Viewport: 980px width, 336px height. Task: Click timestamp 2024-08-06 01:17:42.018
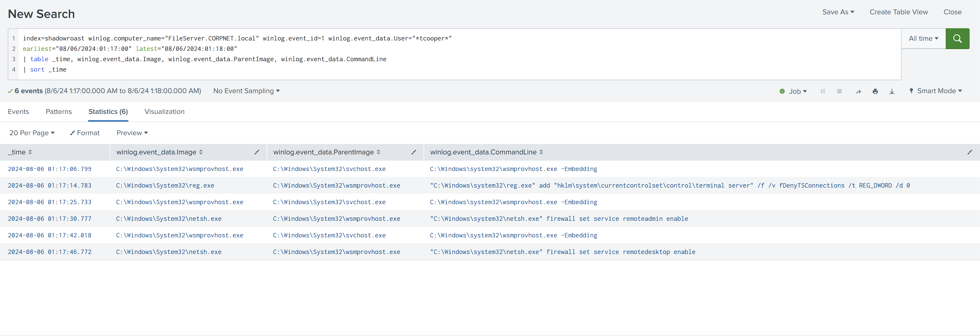[49, 235]
